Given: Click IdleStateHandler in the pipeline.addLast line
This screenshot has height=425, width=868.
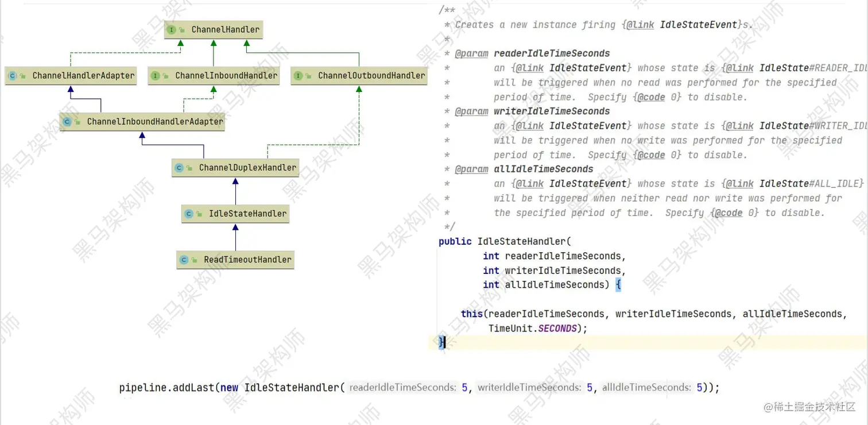Looking at the screenshot, I should pyautogui.click(x=292, y=388).
